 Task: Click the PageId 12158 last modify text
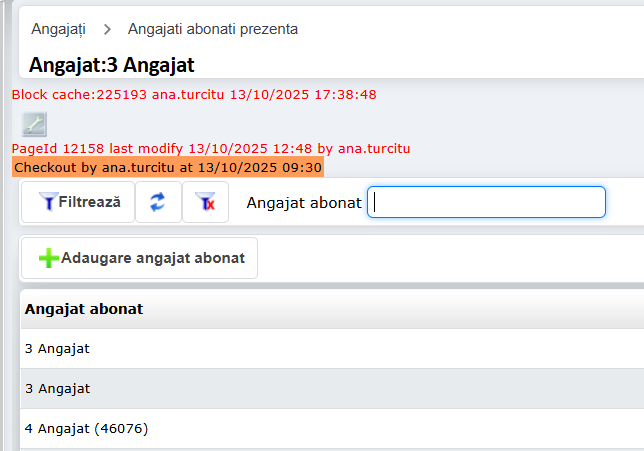[x=210, y=149]
